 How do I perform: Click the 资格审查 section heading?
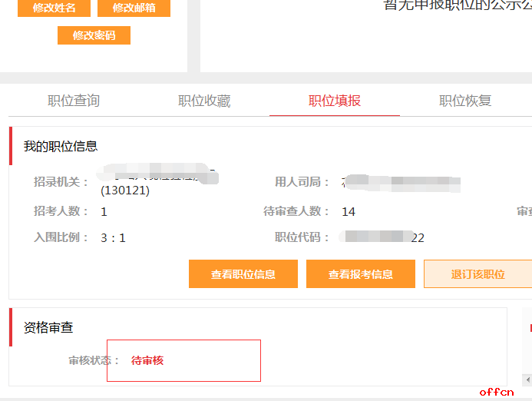coord(48,328)
